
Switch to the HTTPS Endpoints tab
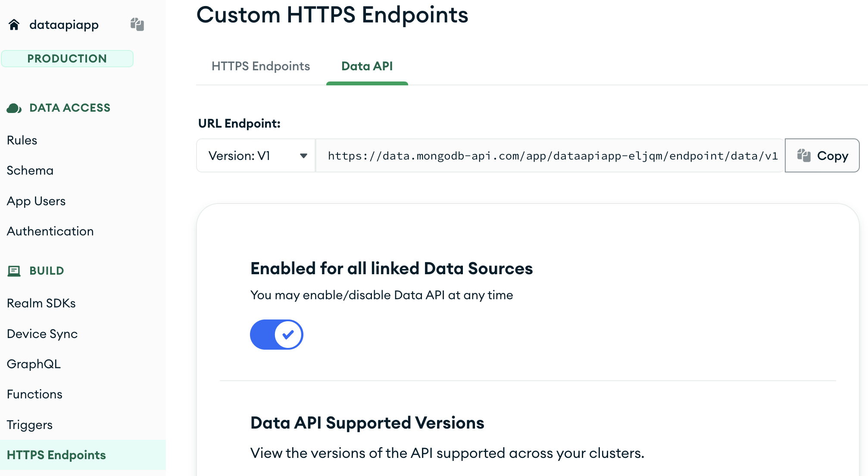261,66
